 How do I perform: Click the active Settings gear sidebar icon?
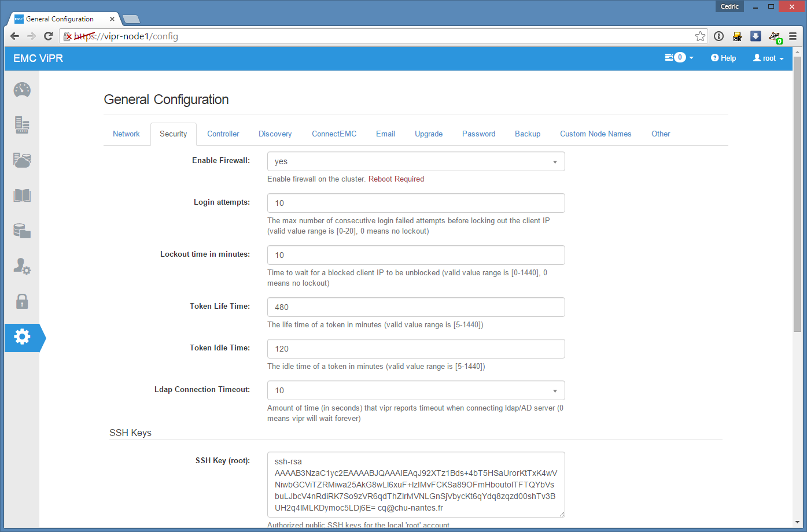[x=22, y=337]
